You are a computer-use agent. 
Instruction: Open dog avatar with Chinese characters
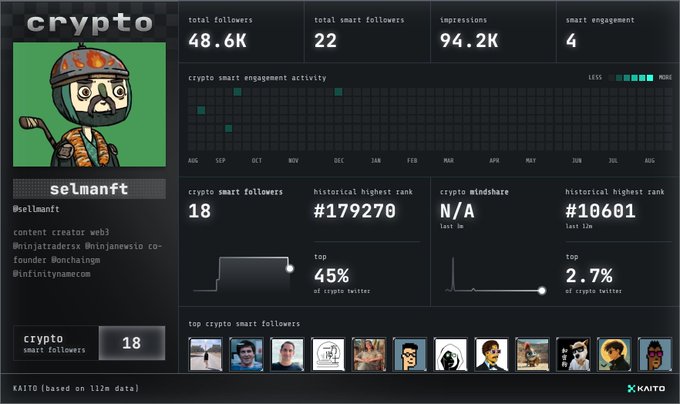point(573,355)
